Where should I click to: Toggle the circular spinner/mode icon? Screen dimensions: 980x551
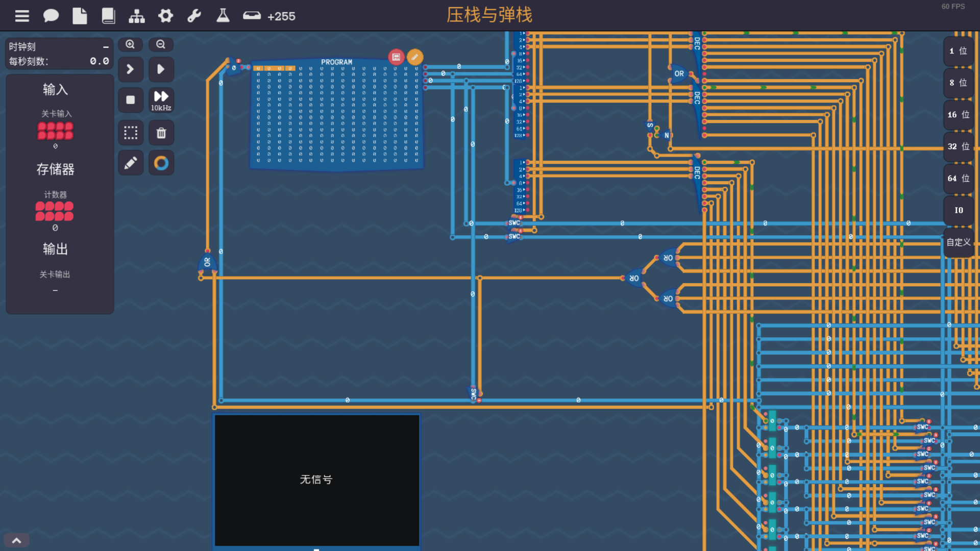[161, 163]
